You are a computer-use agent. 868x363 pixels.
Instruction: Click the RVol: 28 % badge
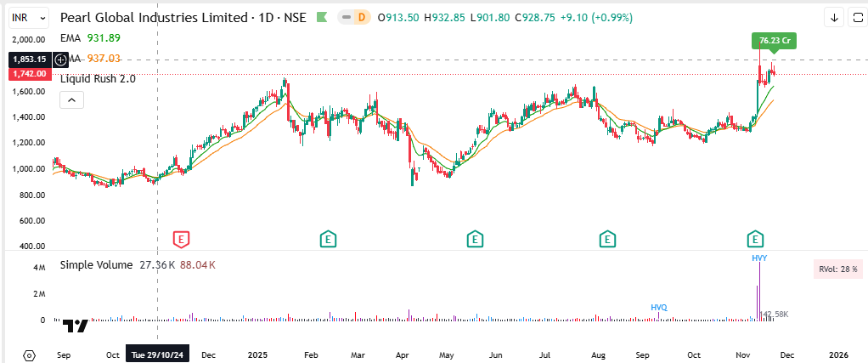(838, 269)
